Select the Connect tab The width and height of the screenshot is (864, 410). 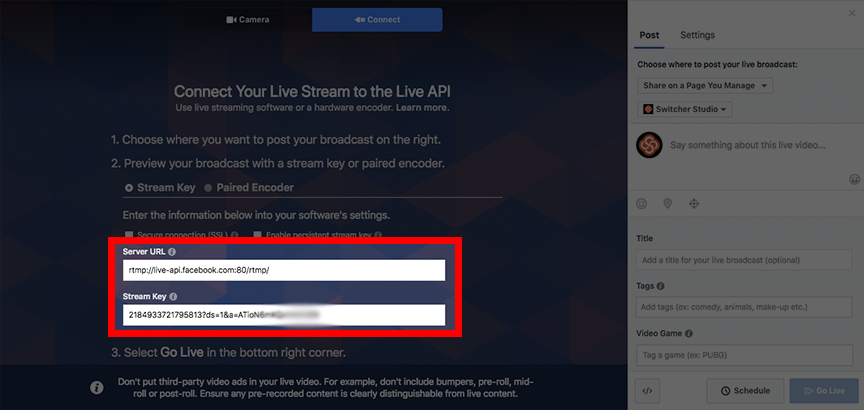click(377, 20)
